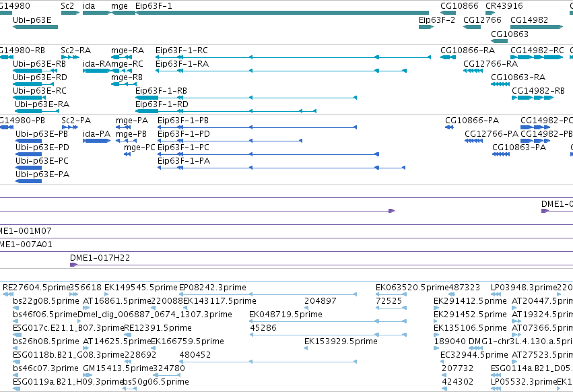Select the Ubi-p63E gene label
This screenshot has width=573, height=392.
coord(32,20)
